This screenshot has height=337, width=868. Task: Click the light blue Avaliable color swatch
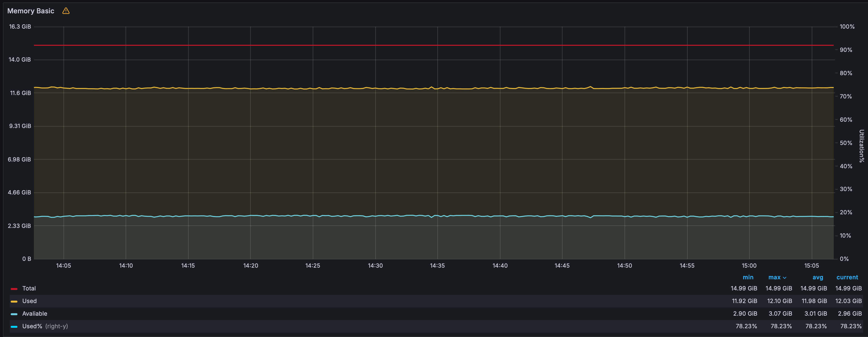(14, 314)
